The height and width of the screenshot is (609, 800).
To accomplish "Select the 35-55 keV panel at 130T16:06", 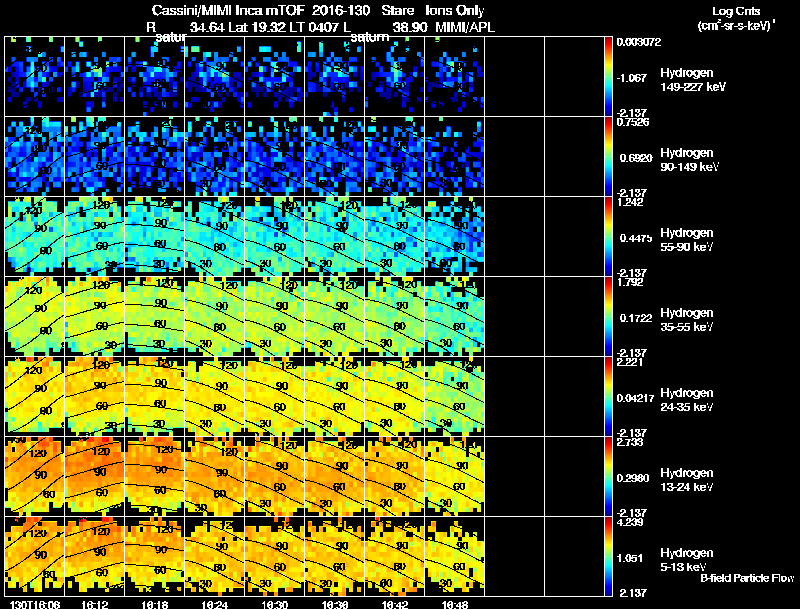I will pyautogui.click(x=35, y=317).
